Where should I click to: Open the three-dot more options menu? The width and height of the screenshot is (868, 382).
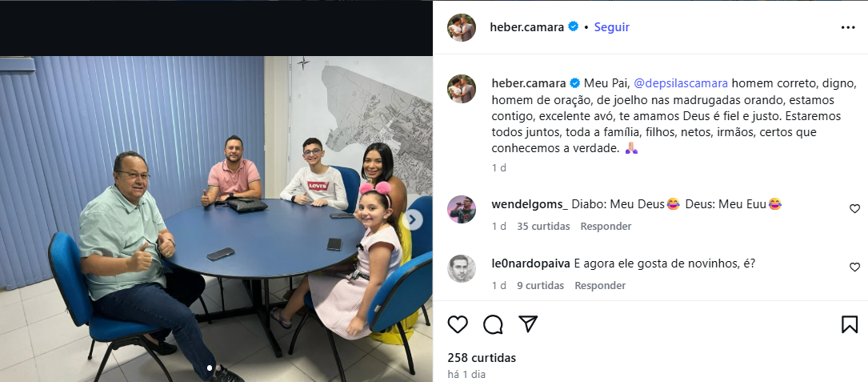848,28
